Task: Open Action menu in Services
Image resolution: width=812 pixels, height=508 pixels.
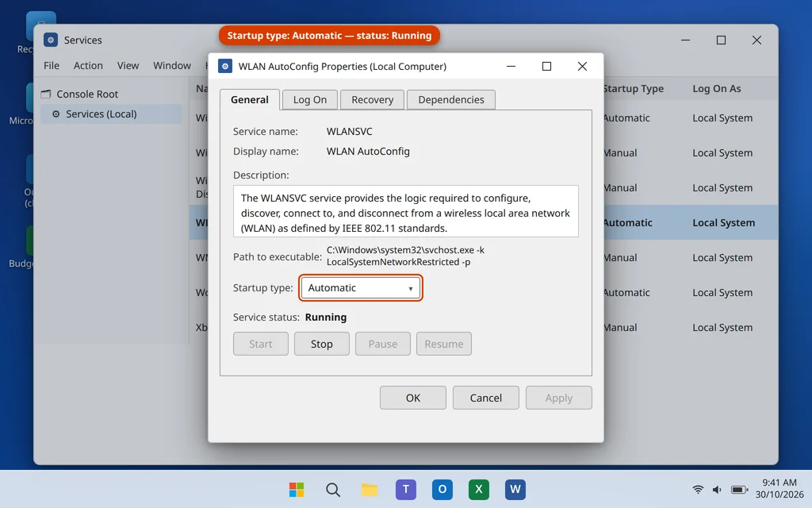Action: pyautogui.click(x=88, y=65)
